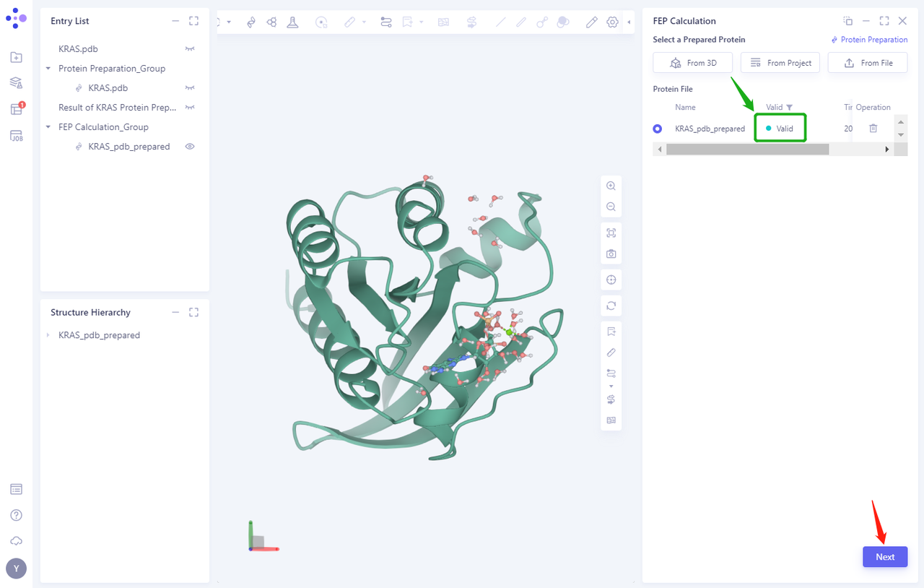
Task: Select the KRAS_pdb_prepared radio button
Action: [x=657, y=129]
